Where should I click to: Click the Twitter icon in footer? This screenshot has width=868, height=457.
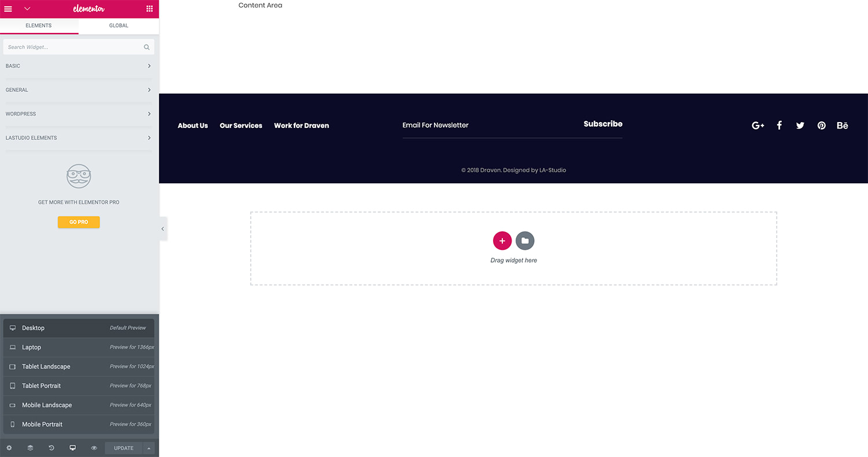pos(800,126)
